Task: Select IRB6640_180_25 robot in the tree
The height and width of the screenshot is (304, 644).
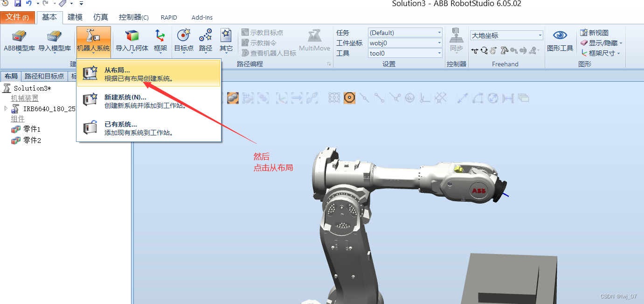Action: 49,108
